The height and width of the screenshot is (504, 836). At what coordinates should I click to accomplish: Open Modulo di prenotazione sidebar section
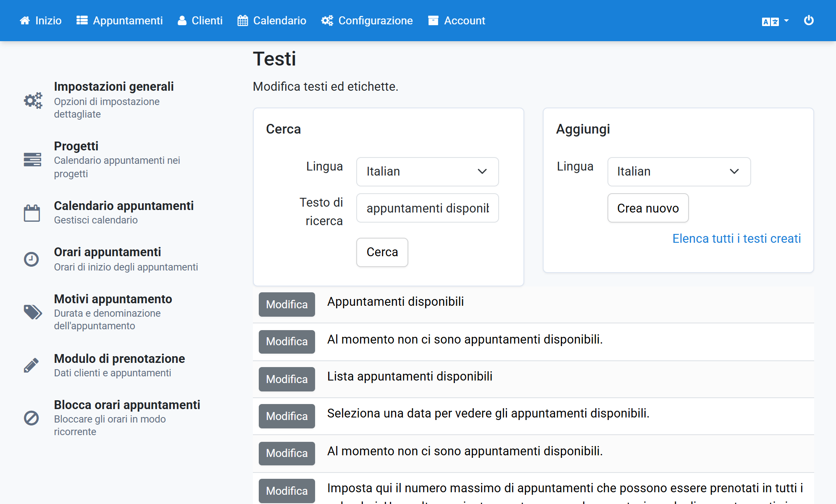coord(119,359)
